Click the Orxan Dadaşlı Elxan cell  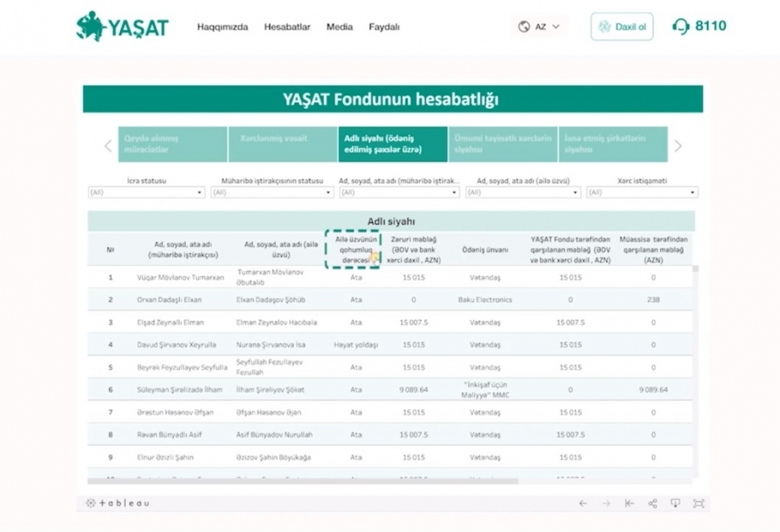(x=169, y=300)
